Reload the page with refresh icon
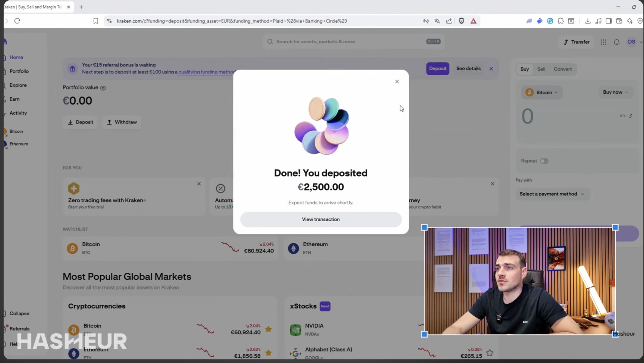The width and height of the screenshot is (644, 363). [x=17, y=21]
